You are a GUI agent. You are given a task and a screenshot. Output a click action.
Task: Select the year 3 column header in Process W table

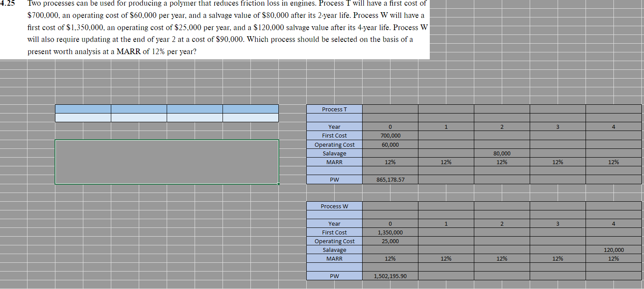tap(557, 224)
